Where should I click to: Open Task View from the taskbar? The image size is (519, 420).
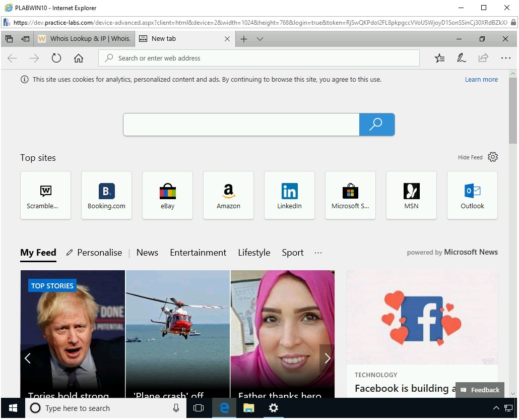(x=199, y=408)
